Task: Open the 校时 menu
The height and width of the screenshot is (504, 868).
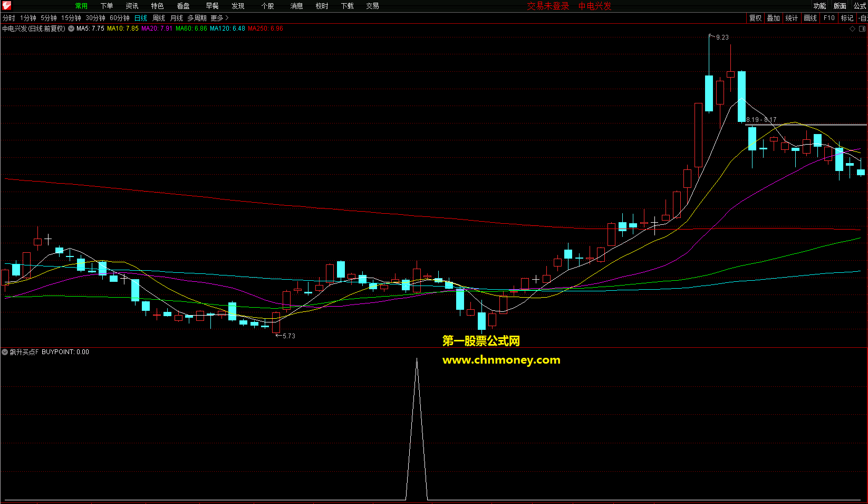Action: (x=322, y=6)
